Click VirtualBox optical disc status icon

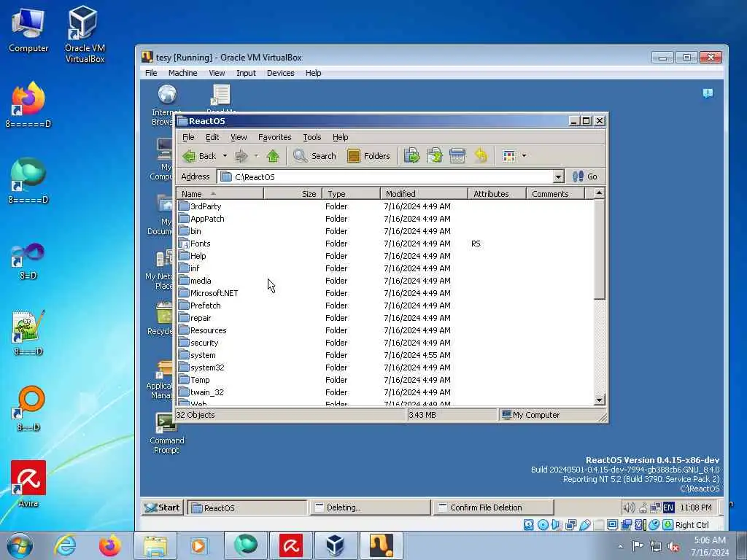(x=543, y=525)
